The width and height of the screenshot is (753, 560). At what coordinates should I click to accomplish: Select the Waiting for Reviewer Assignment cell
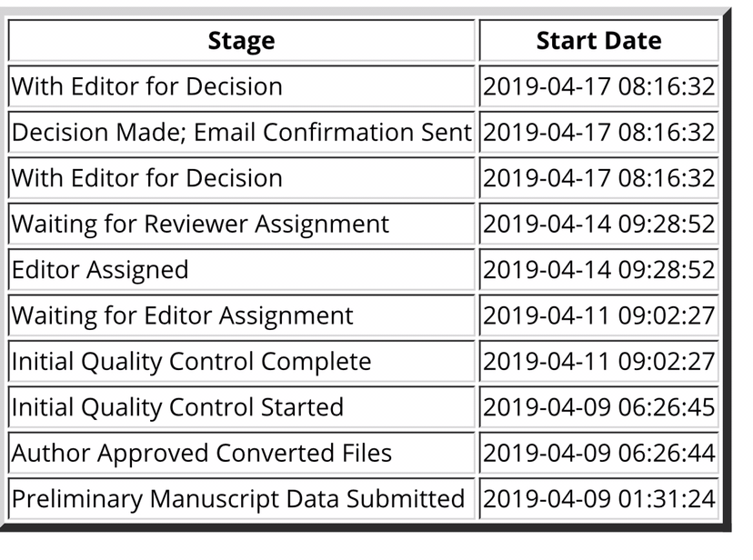pyautogui.click(x=200, y=224)
